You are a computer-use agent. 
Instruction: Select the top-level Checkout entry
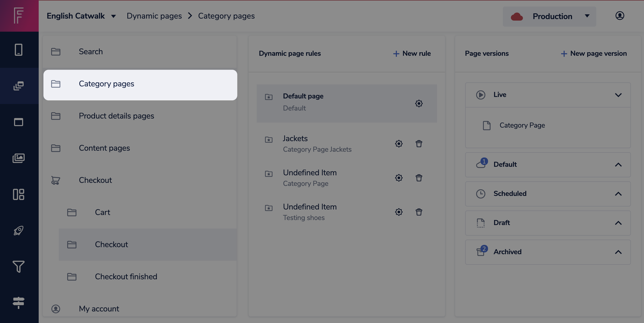140,180
